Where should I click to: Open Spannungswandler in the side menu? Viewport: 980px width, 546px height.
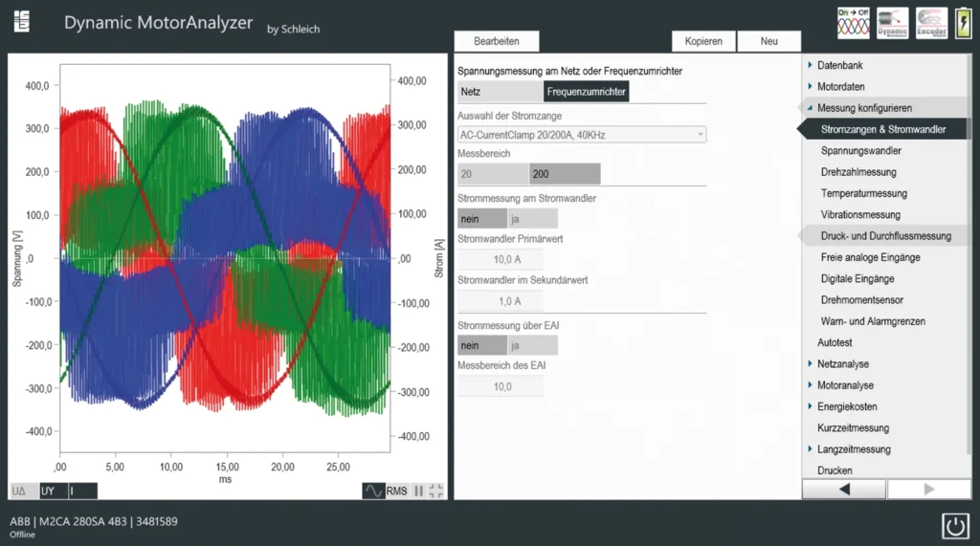point(860,151)
